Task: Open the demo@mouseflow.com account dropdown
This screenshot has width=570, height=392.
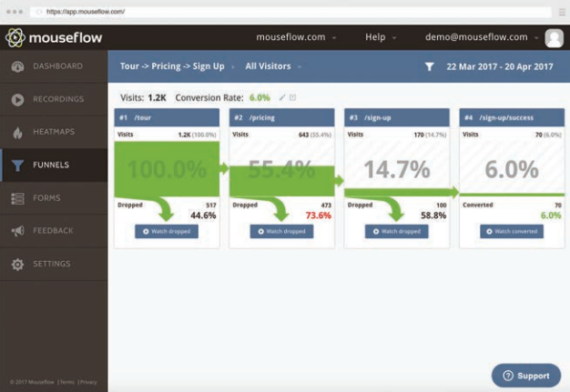Action: [x=482, y=37]
